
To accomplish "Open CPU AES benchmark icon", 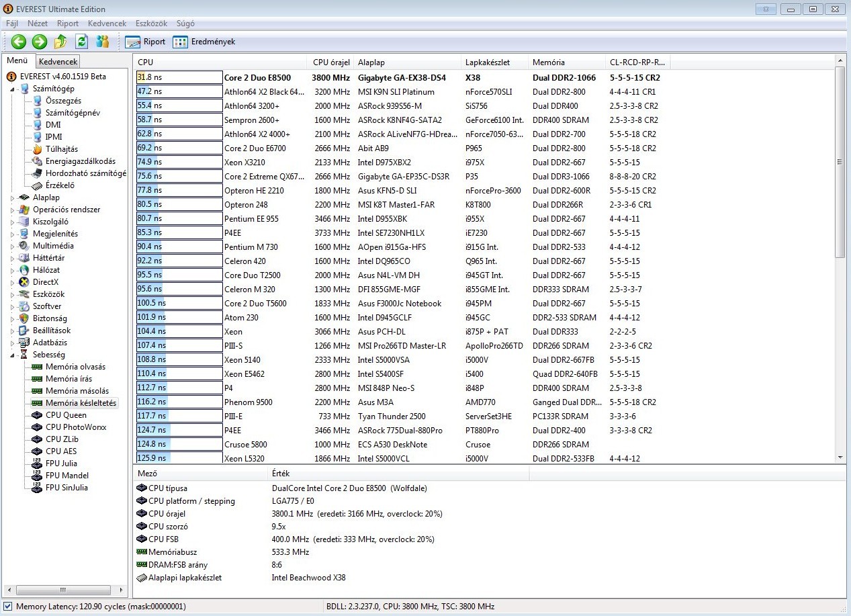I will pyautogui.click(x=38, y=451).
